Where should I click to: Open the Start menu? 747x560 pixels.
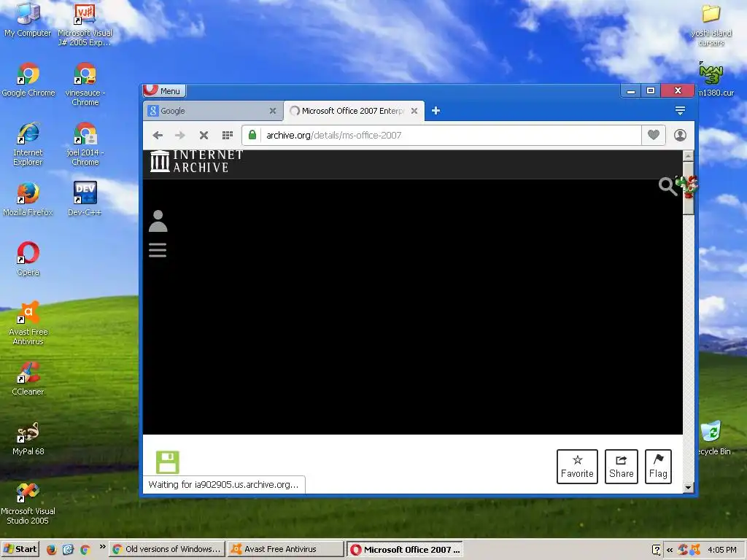click(x=20, y=549)
